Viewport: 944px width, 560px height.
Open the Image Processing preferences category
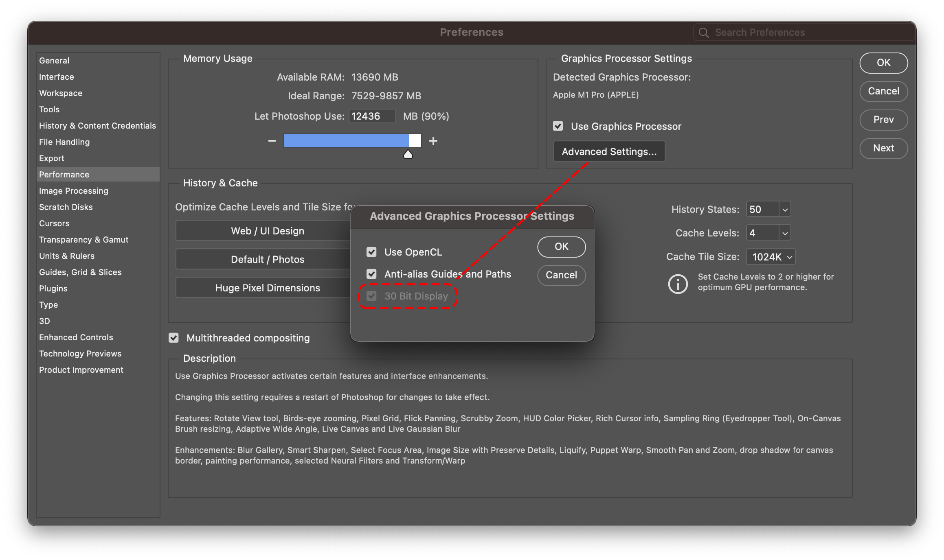point(74,191)
